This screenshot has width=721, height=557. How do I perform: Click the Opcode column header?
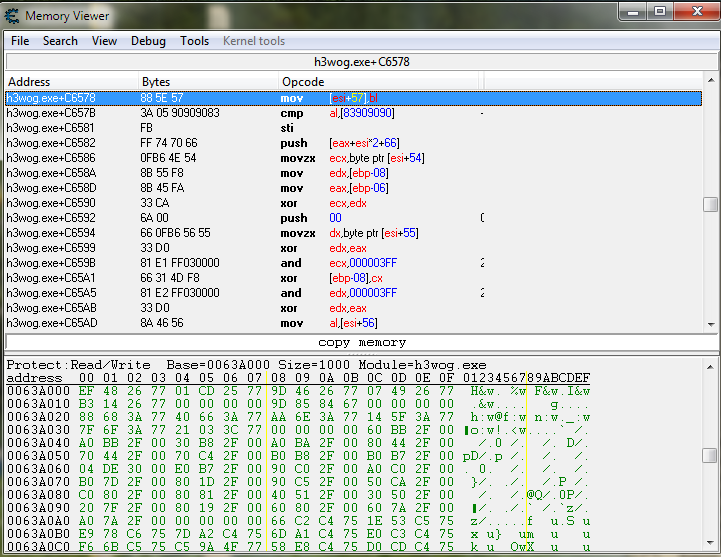click(380, 81)
